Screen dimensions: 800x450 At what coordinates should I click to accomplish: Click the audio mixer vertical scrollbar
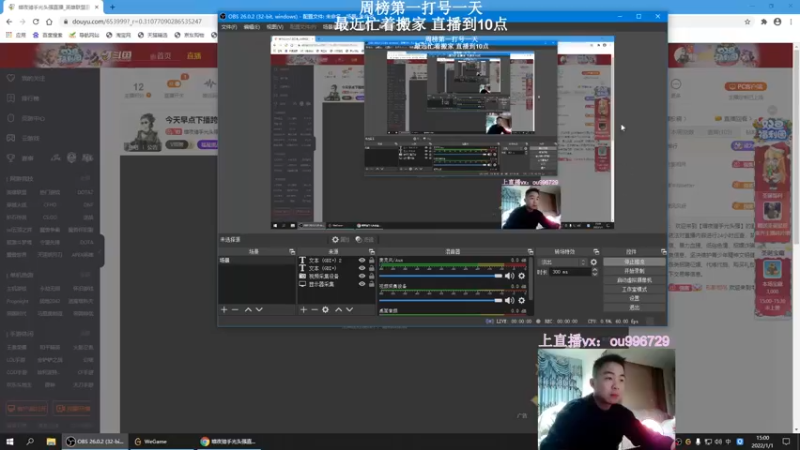(531, 278)
